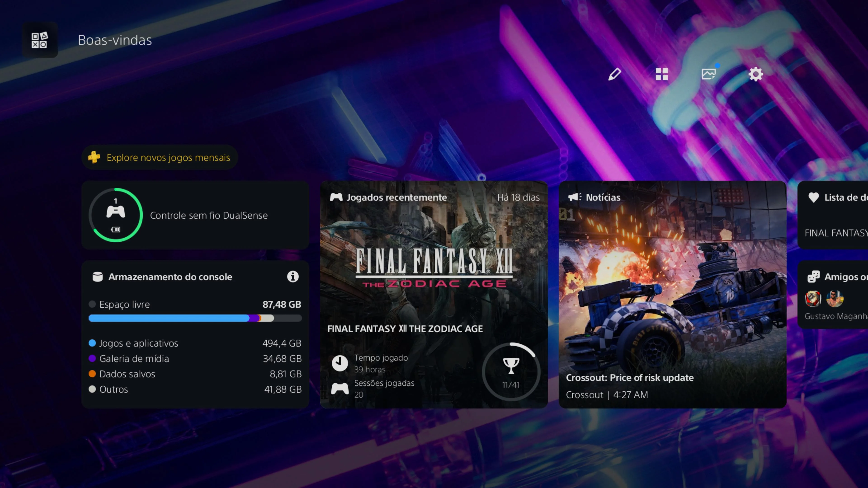The width and height of the screenshot is (868, 488).
Task: Click the Jogados recentemente controller icon
Action: tap(336, 197)
